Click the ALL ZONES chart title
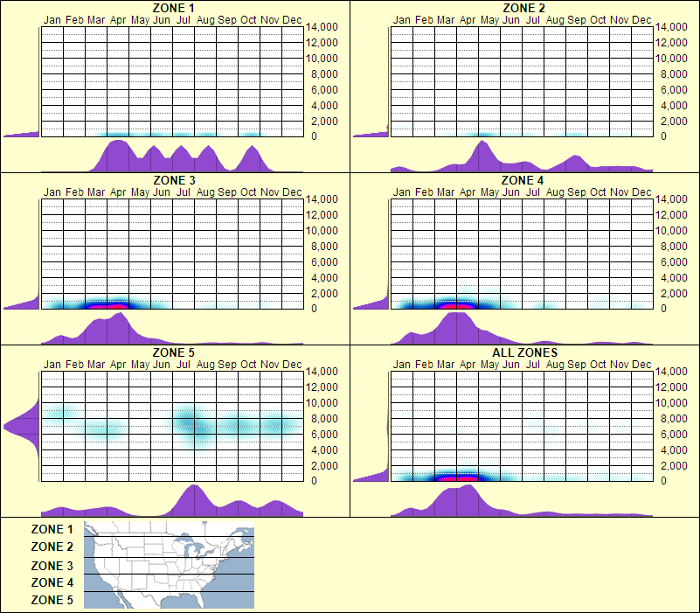This screenshot has height=613, width=700. (x=524, y=352)
